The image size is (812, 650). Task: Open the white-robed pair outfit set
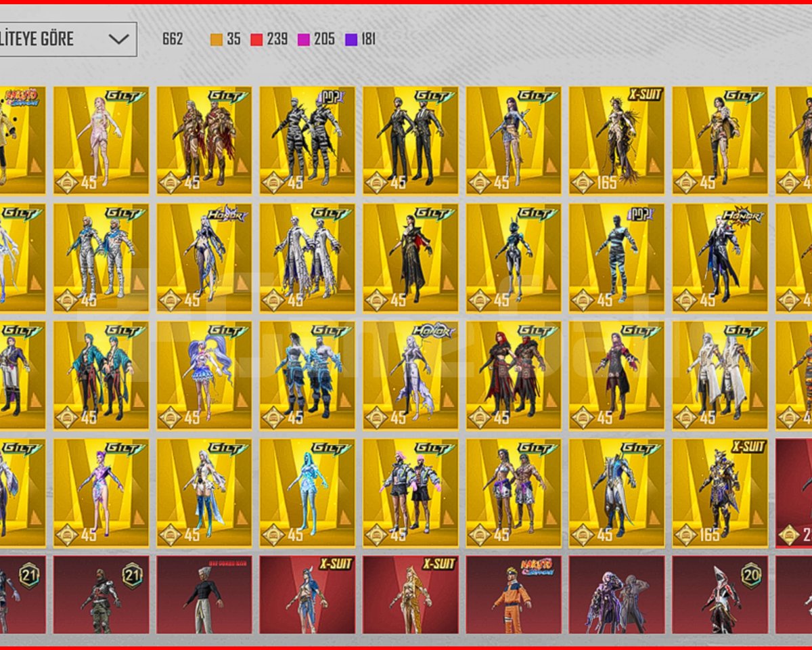pyautogui.click(x=720, y=376)
